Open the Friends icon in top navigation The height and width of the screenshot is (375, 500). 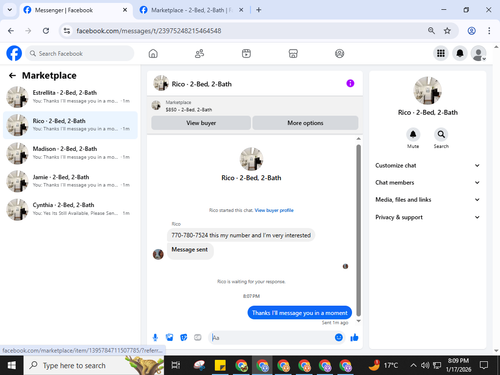coord(199,53)
